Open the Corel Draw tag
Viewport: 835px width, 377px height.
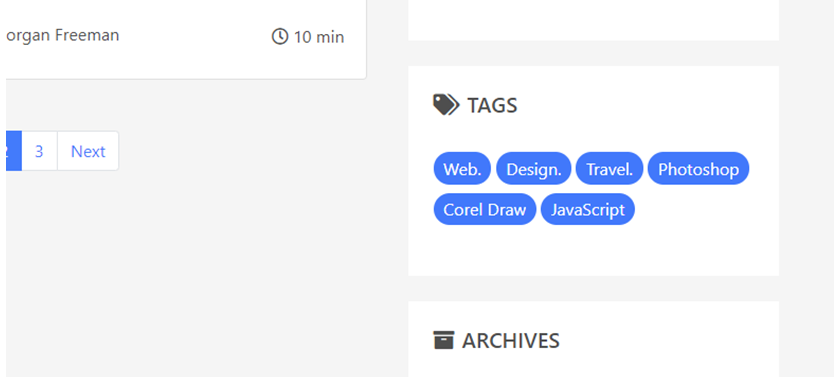click(485, 209)
